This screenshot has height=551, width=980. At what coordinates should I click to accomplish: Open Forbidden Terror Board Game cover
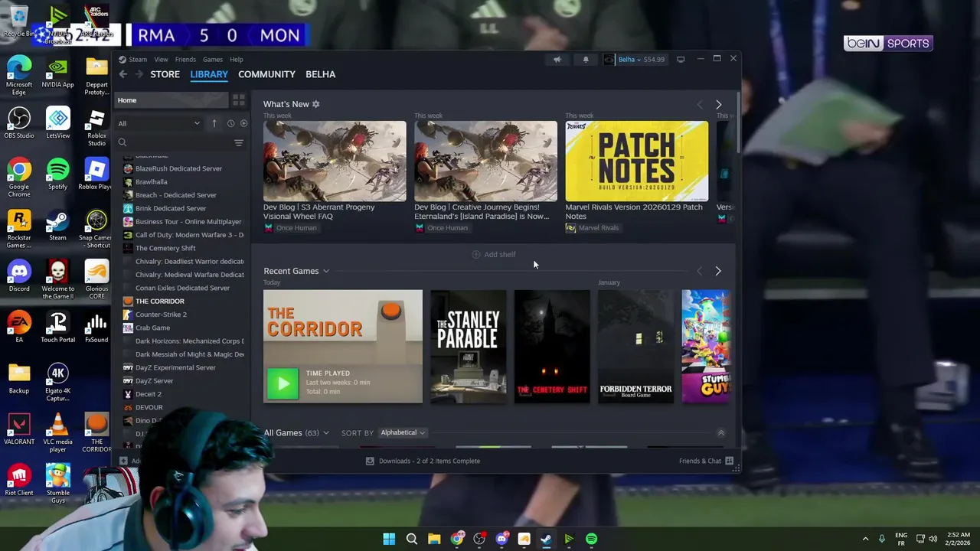635,347
